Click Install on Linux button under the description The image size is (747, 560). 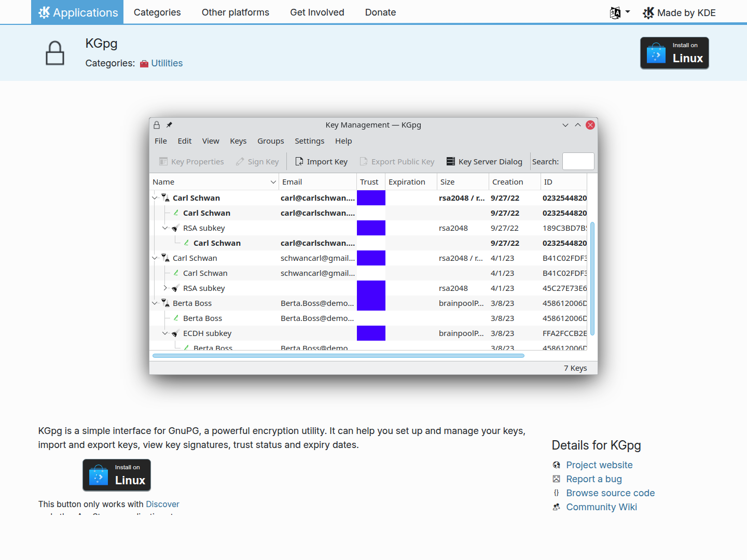[117, 475]
